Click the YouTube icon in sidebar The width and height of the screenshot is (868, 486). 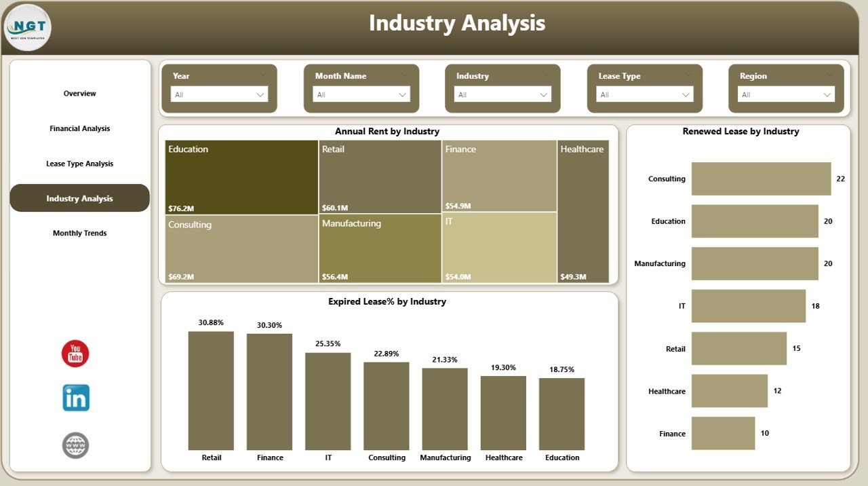[x=75, y=354]
